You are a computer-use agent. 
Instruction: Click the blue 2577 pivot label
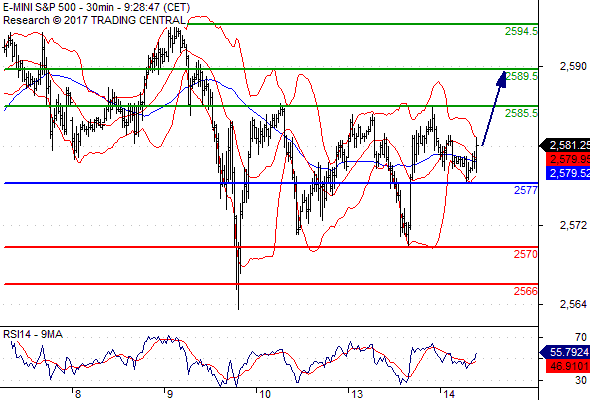tap(526, 190)
